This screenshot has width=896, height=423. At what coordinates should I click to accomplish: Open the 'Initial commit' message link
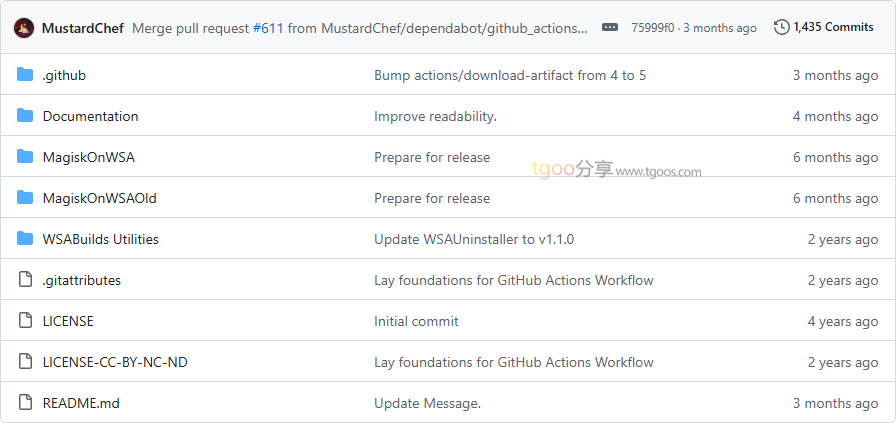416,321
